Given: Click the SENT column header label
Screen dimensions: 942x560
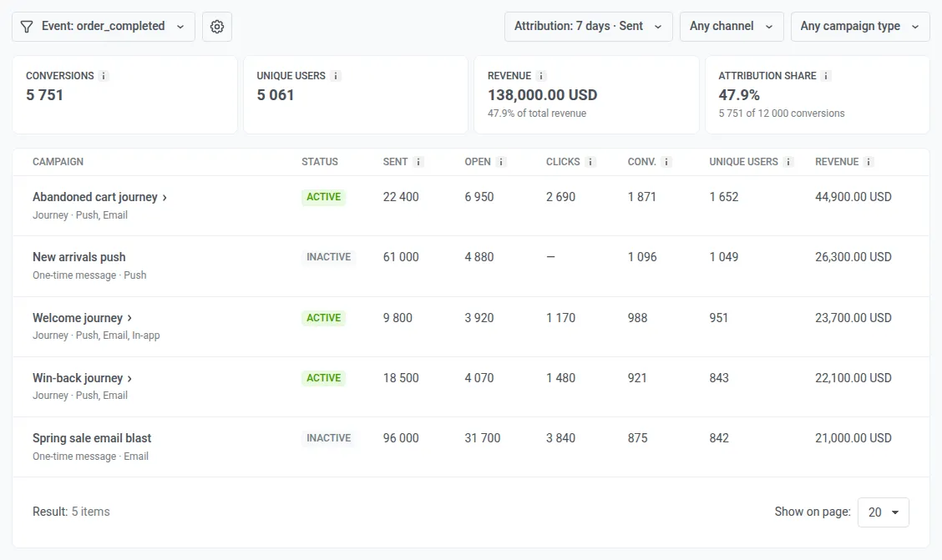Looking at the screenshot, I should [395, 161].
